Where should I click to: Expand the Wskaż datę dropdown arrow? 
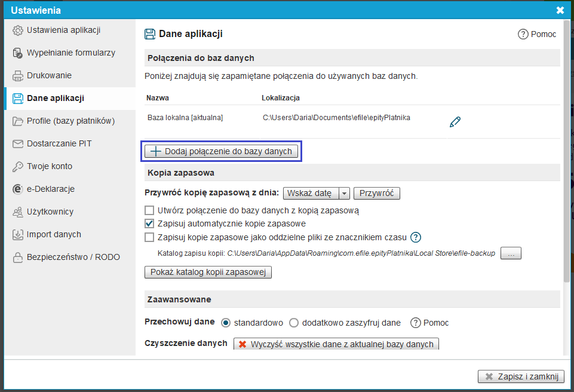click(344, 193)
